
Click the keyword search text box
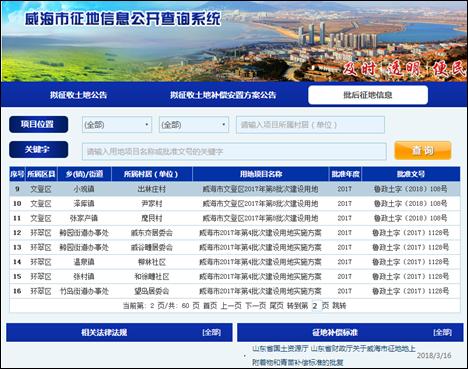pyautogui.click(x=234, y=152)
